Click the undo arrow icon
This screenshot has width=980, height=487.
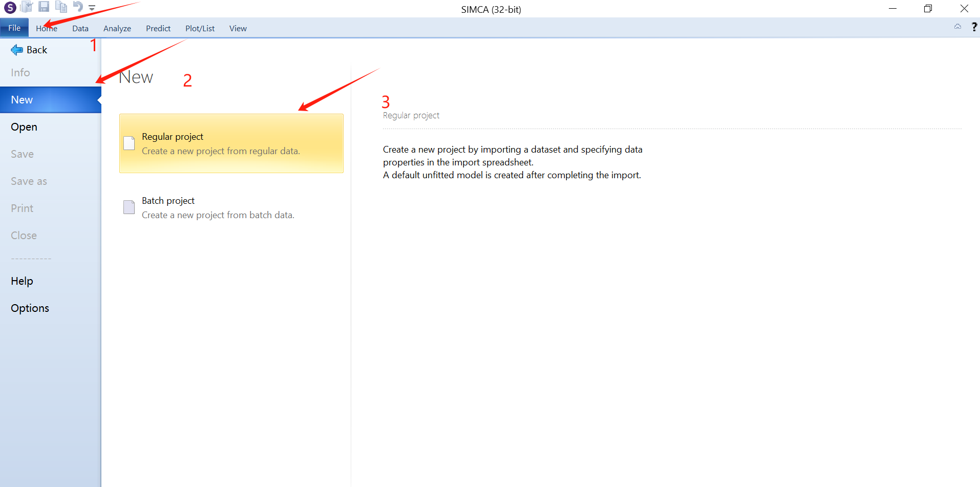77,7
